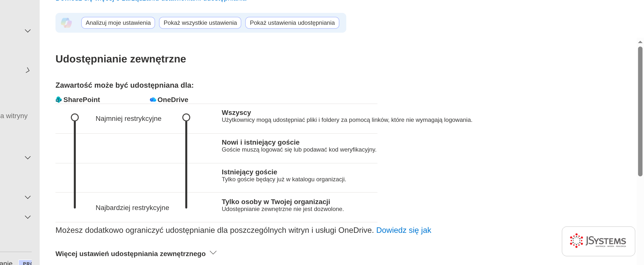Click the JSystems logo badge
The image size is (644, 265).
(598, 241)
